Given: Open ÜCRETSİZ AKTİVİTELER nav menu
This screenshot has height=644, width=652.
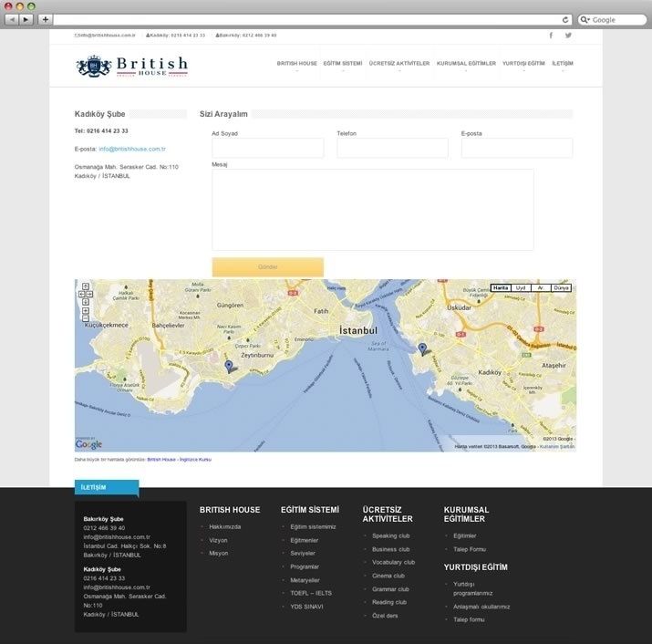Looking at the screenshot, I should click(399, 64).
